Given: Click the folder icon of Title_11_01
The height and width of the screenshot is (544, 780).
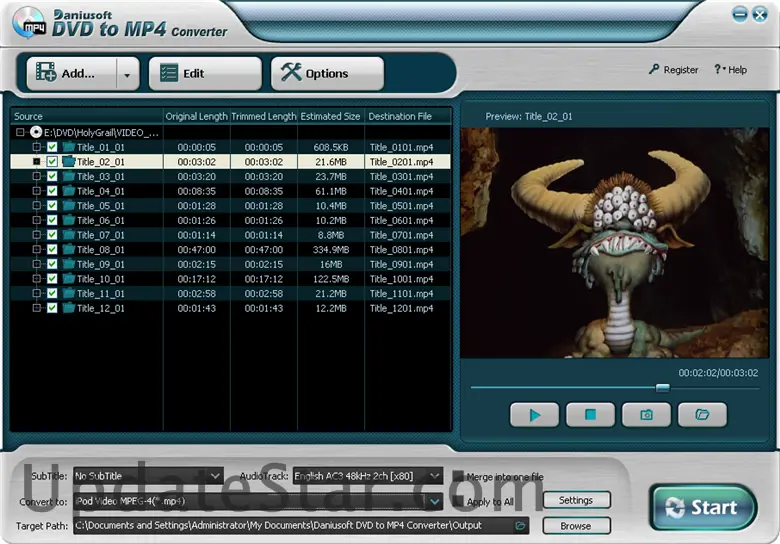Looking at the screenshot, I should 69,293.
